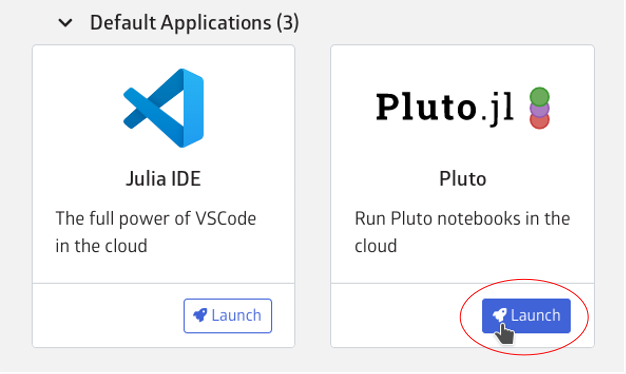Click 'Run Pluto notebooks in the cloud' description
This screenshot has width=626, height=374.
462,232
